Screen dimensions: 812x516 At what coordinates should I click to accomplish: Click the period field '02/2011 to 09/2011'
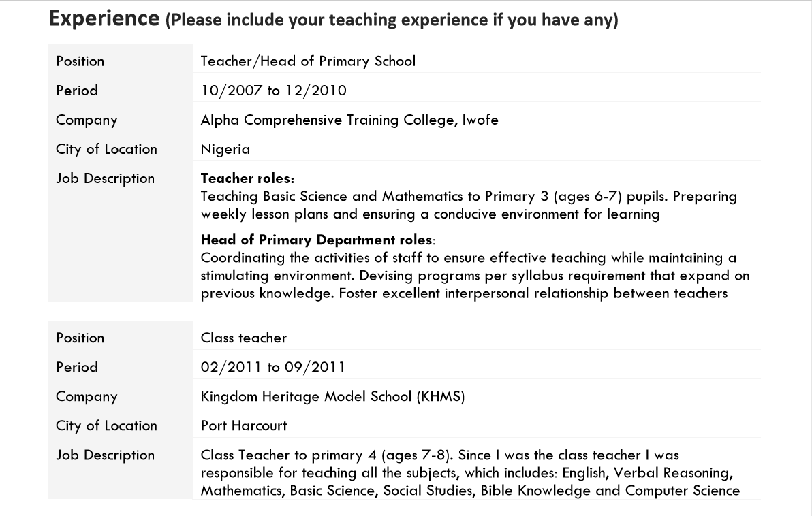(273, 367)
